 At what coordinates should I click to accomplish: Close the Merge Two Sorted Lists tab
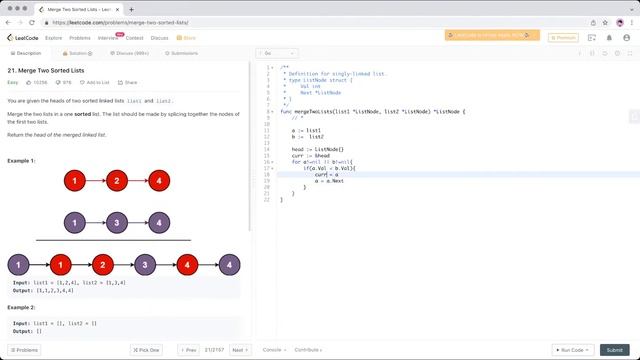coord(118,9)
